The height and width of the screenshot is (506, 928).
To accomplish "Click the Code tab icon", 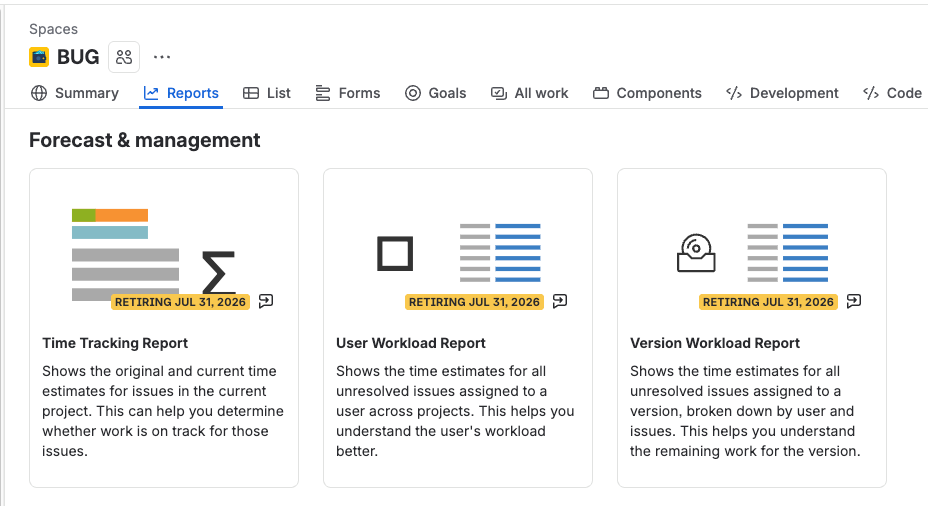I will click(871, 94).
